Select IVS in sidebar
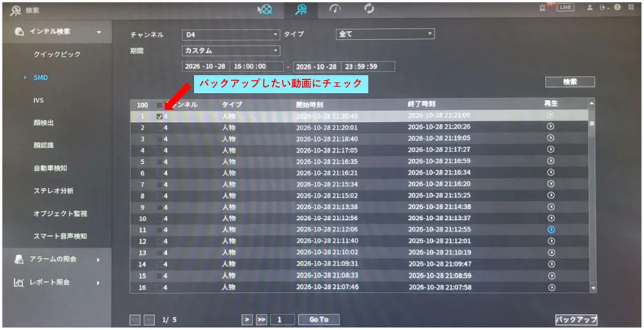 pos(39,101)
